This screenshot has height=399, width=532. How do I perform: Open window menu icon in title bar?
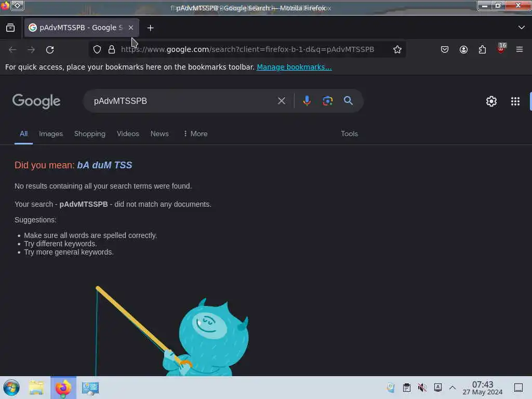[x=5, y=6]
